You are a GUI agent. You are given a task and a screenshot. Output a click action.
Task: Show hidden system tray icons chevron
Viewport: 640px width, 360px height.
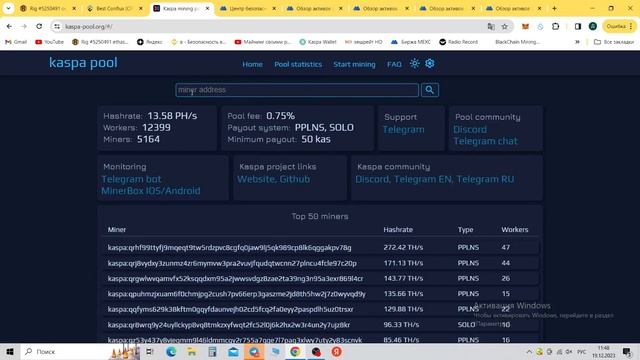(x=529, y=351)
